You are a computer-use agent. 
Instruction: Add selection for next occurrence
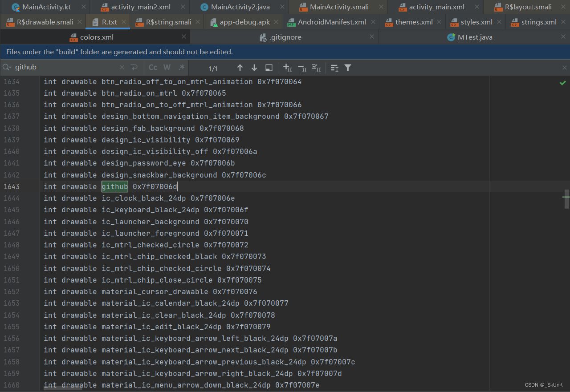pos(288,68)
